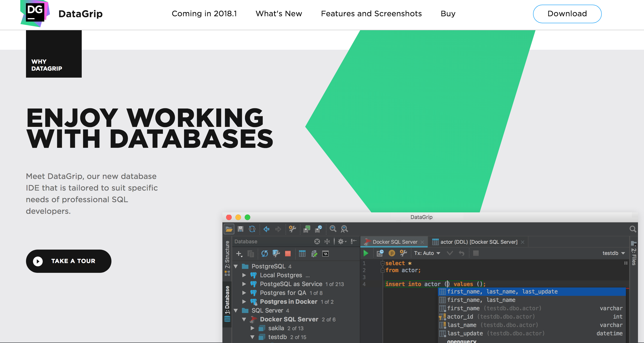The height and width of the screenshot is (343, 644).
Task: Click the Download button
Action: tap(567, 13)
